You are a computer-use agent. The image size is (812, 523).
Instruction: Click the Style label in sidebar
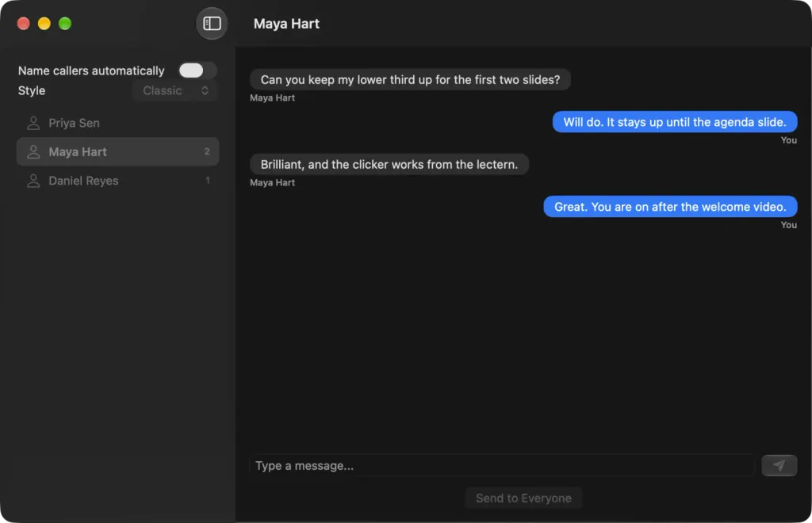click(32, 90)
